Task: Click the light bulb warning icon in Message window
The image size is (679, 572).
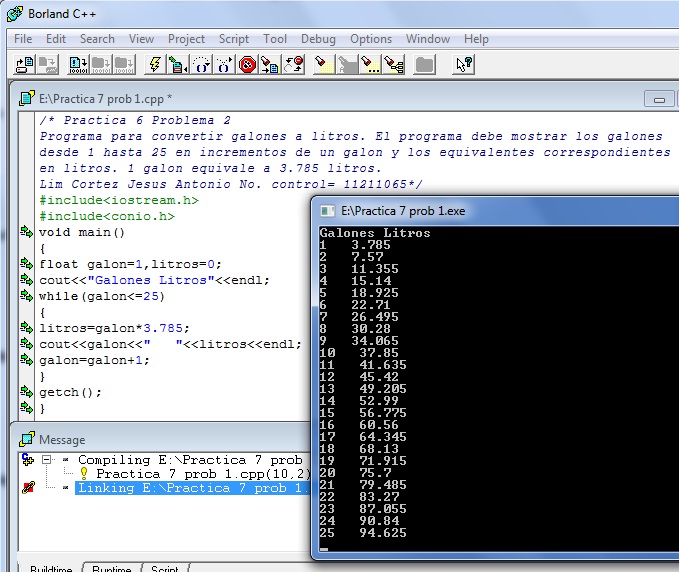Action: [84, 473]
